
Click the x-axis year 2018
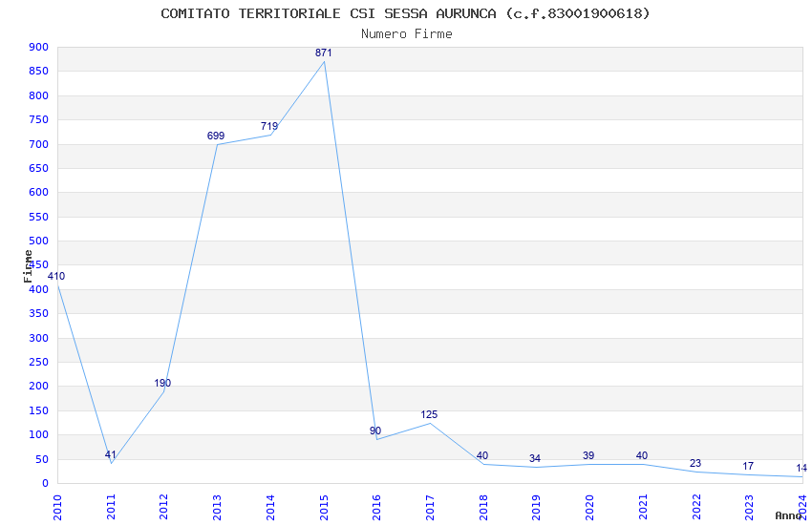pyautogui.click(x=483, y=507)
